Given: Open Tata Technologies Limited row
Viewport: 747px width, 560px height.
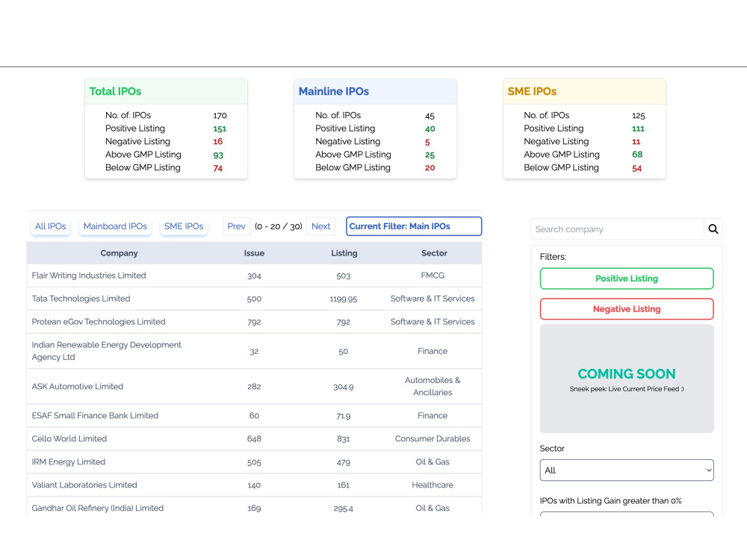Looking at the screenshot, I should pos(254,299).
